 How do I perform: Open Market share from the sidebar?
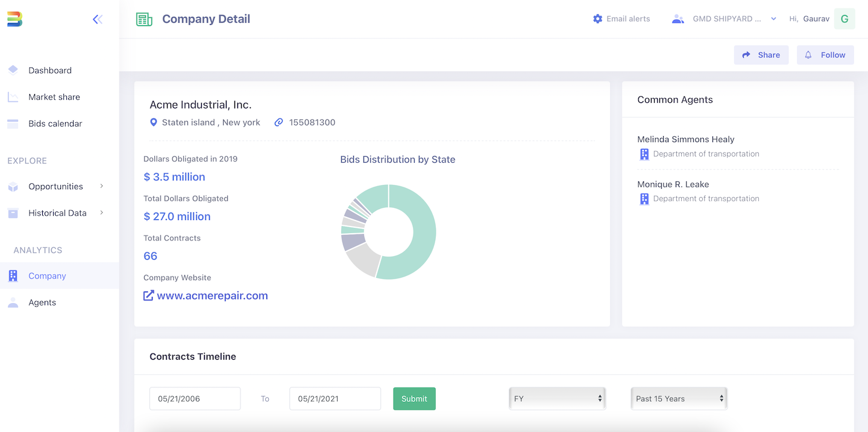click(54, 96)
